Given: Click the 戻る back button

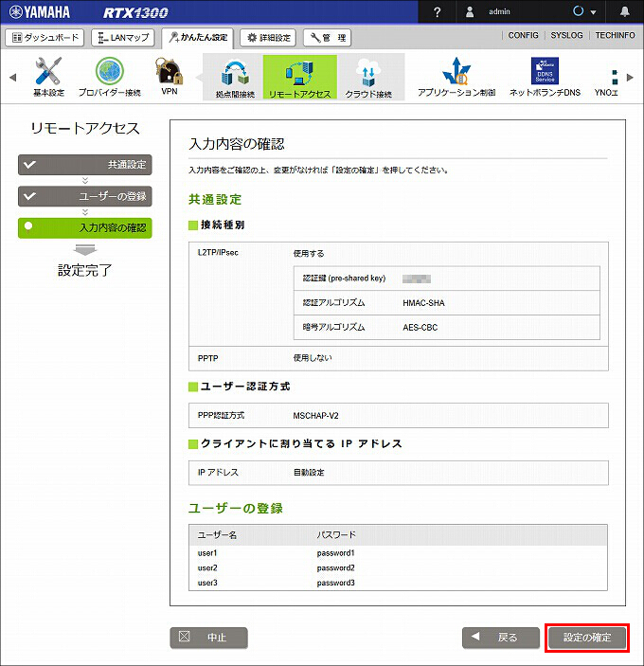Looking at the screenshot, I should click(500, 638).
